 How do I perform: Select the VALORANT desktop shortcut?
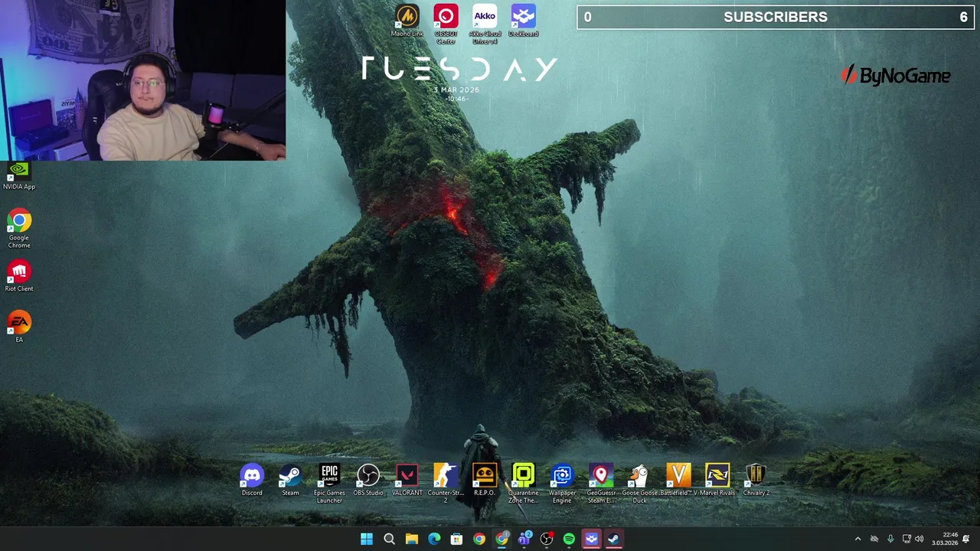click(407, 481)
